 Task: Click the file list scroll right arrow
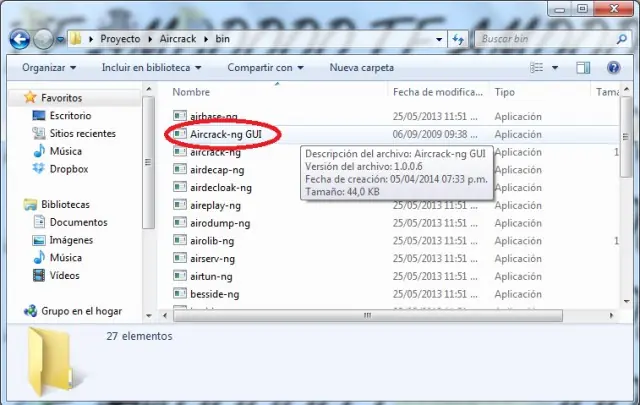[x=611, y=315]
